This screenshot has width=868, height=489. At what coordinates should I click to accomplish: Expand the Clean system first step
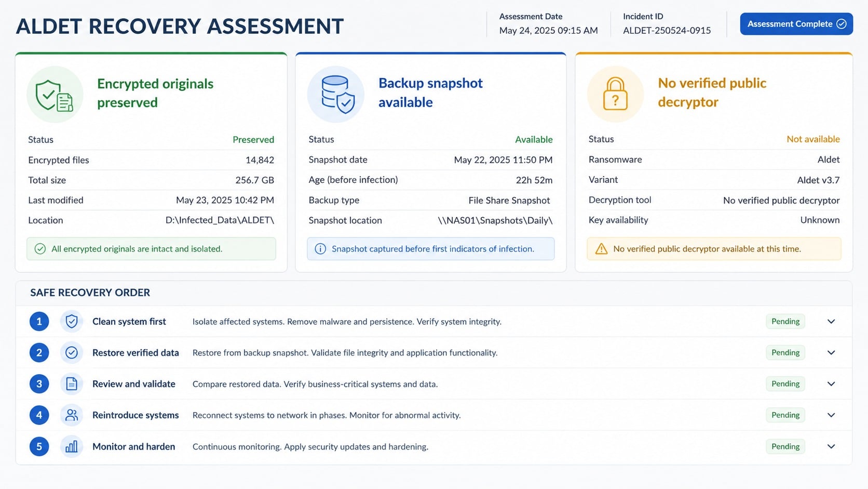click(x=831, y=322)
